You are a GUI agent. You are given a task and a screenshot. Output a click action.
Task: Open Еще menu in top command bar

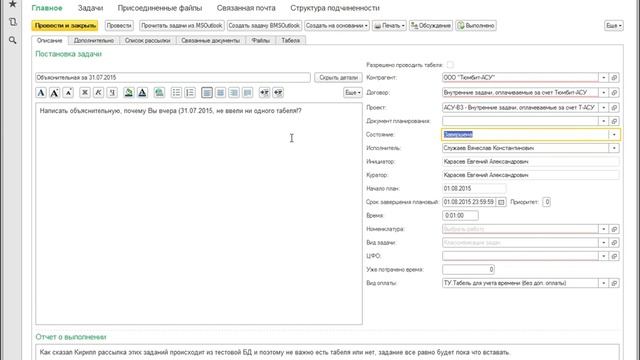tap(614, 25)
